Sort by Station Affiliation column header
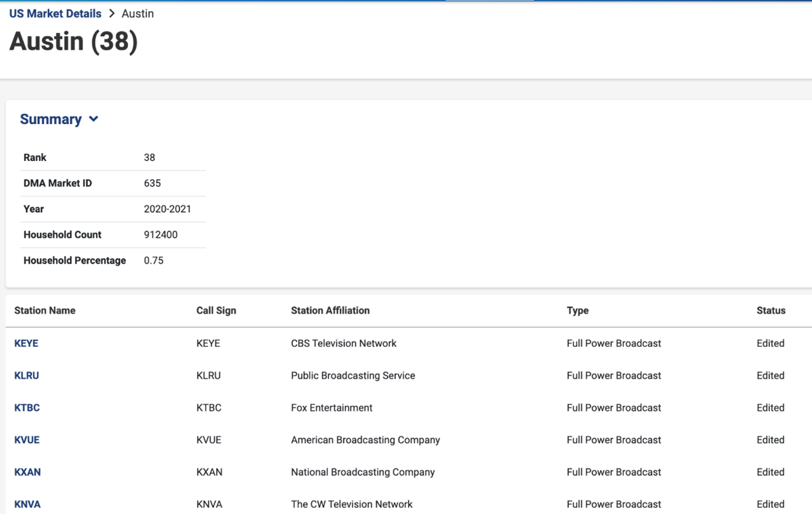 [x=330, y=310]
